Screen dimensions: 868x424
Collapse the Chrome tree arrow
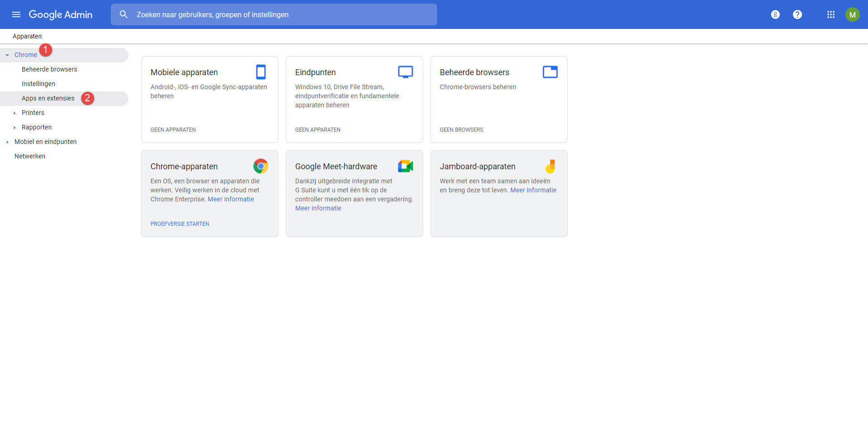[x=7, y=55]
